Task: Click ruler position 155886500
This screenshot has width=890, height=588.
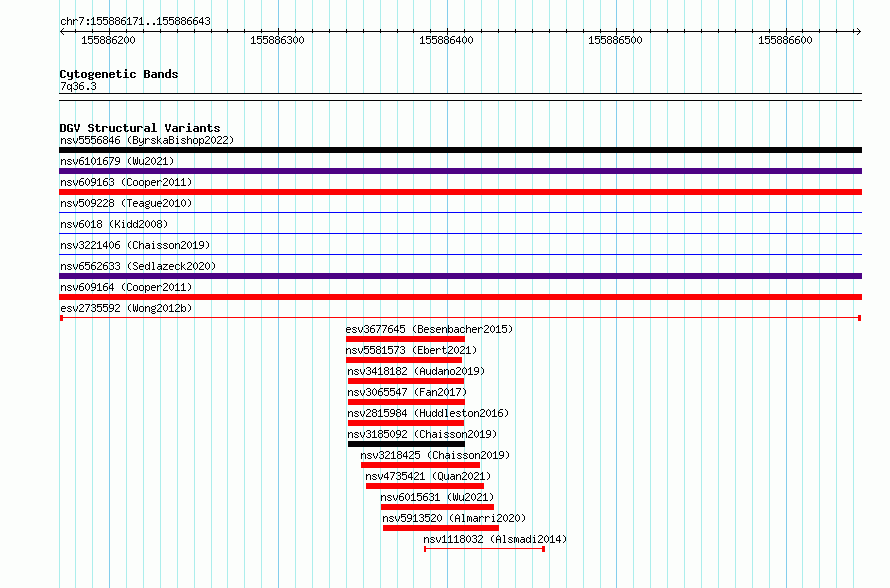Action: [615, 40]
